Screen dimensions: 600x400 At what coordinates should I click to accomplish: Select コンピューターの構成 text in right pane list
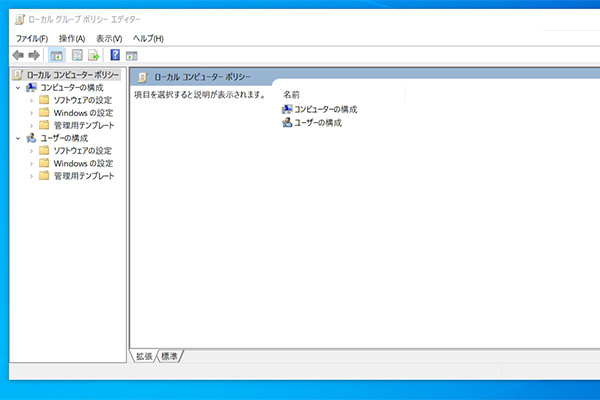click(326, 109)
